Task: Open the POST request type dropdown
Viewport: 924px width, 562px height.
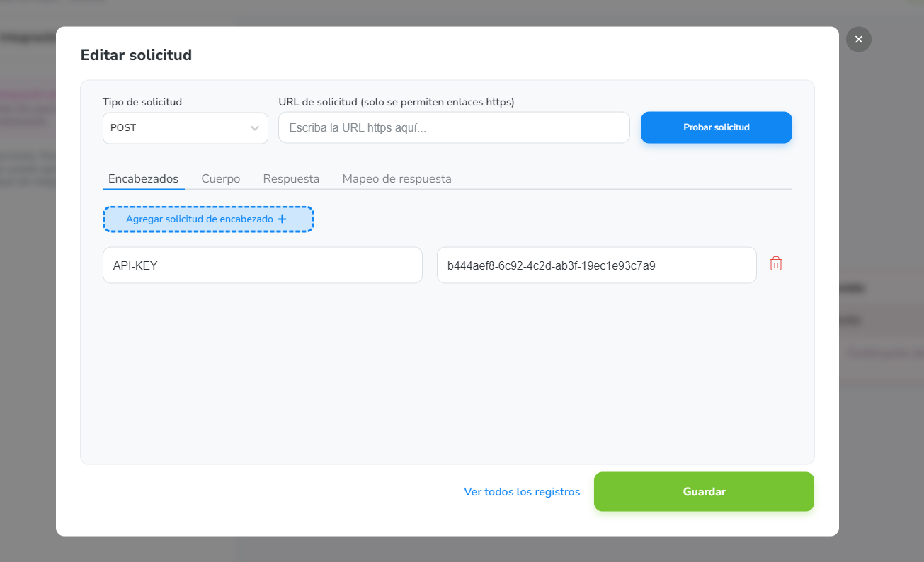Action: click(x=177, y=128)
